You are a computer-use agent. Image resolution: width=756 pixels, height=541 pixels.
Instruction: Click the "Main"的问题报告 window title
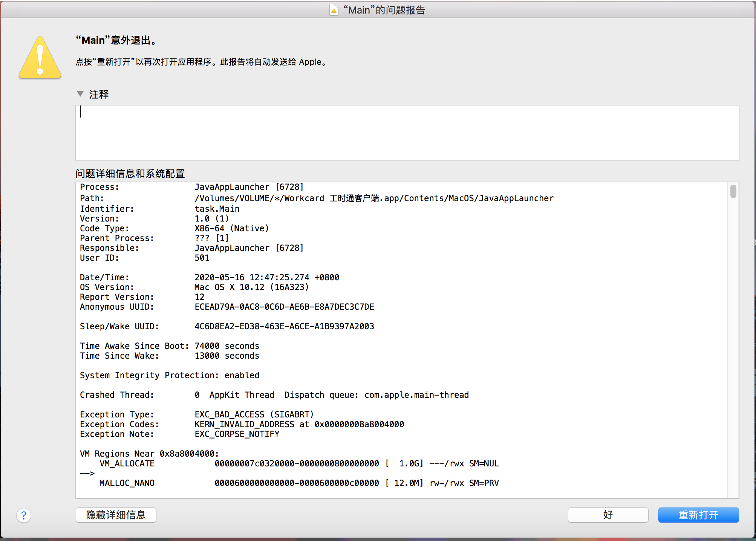tap(384, 10)
